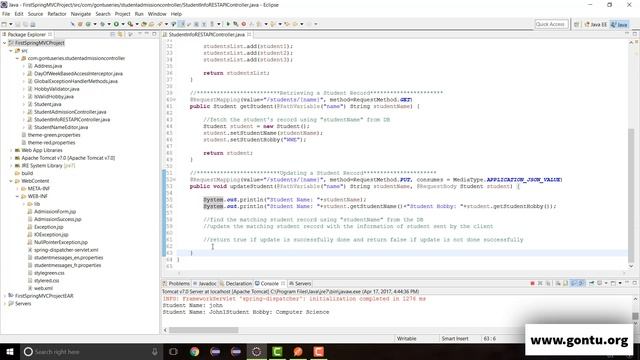Image resolution: width=640 pixels, height=360 pixels.
Task: Click the Save All toolbar icon
Action: click(25, 24)
